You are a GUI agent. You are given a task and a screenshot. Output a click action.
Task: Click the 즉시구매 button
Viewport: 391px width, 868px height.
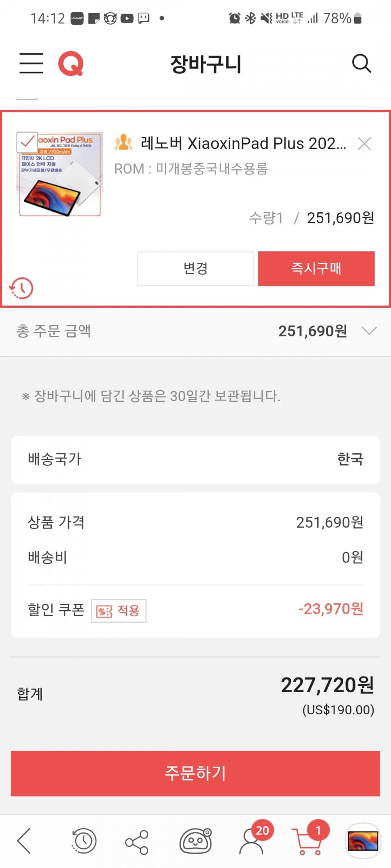click(x=316, y=269)
